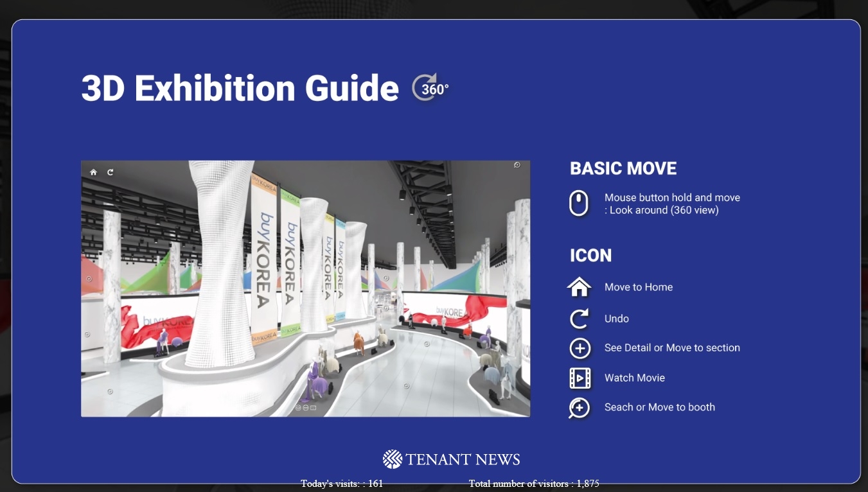Viewport: 868px width, 492px height.
Task: Click 'Total number of visitors : 1,875' text
Action: (x=534, y=484)
